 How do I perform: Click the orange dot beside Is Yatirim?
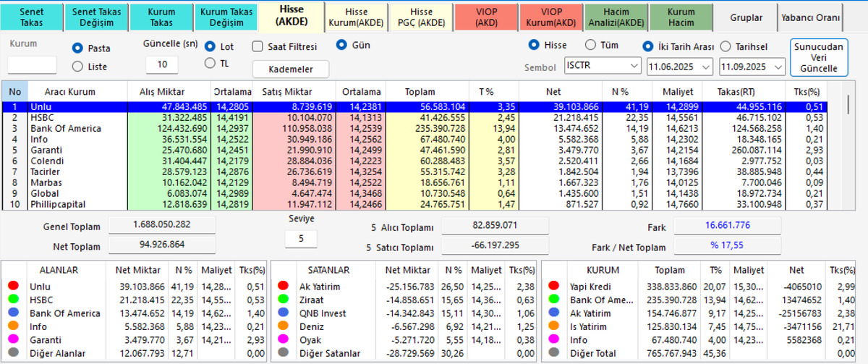tap(553, 326)
